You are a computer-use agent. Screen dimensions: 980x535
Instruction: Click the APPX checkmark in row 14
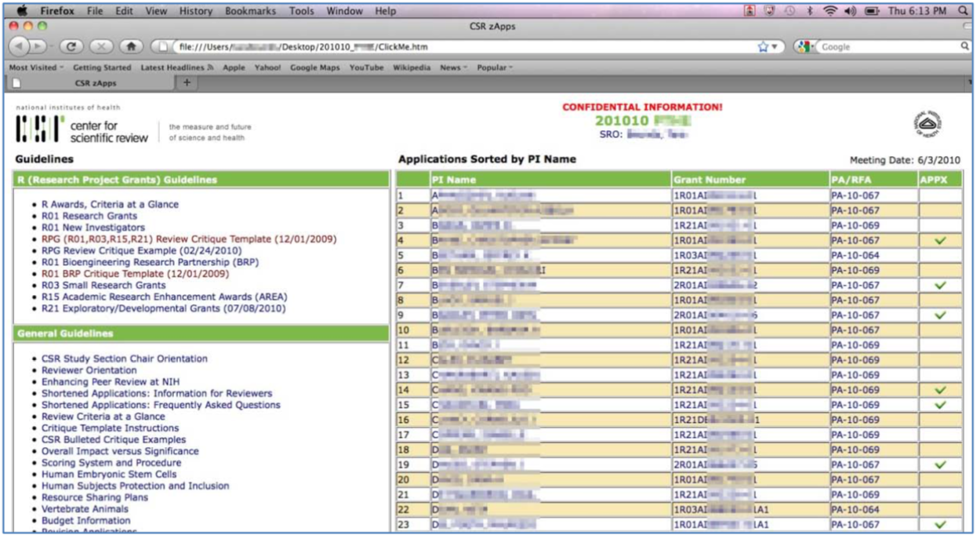coord(940,390)
